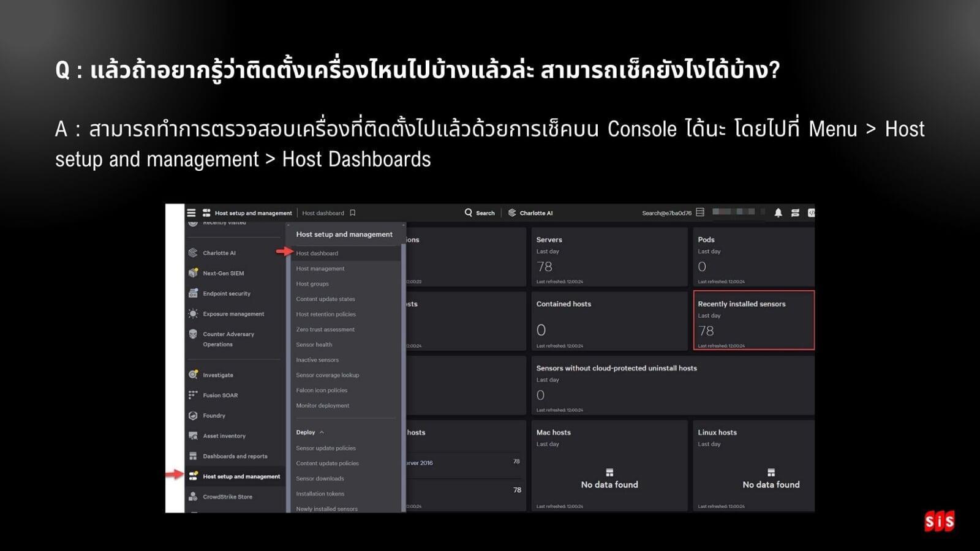Open Host retention policies
This screenshot has height=551, width=980.
326,314
